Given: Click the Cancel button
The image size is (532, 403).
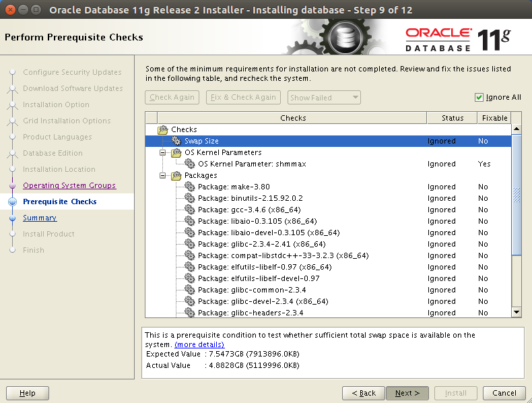Looking at the screenshot, I should (504, 393).
